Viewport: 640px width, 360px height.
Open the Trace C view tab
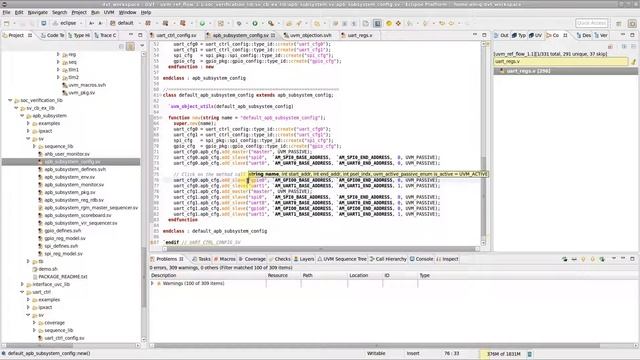click(105, 36)
